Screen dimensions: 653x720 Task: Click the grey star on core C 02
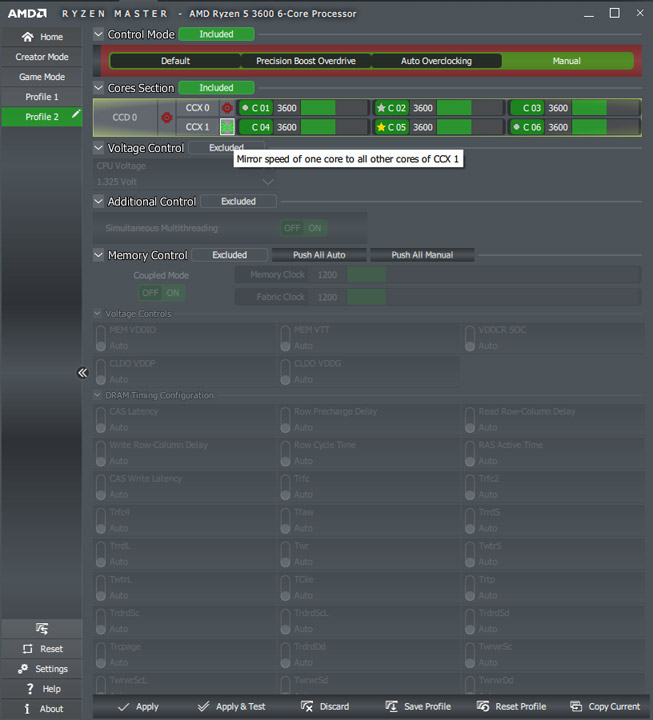381,108
